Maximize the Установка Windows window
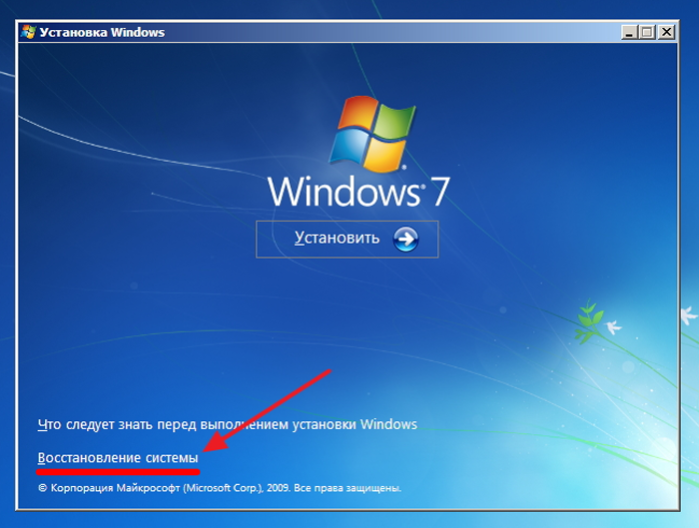 (647, 32)
